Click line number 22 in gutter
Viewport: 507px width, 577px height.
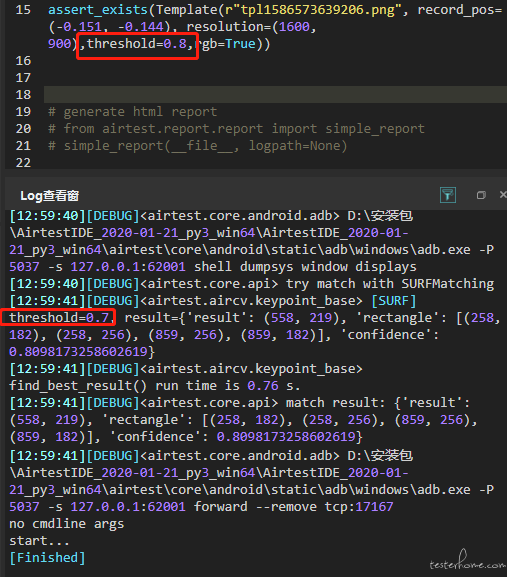pos(23,163)
